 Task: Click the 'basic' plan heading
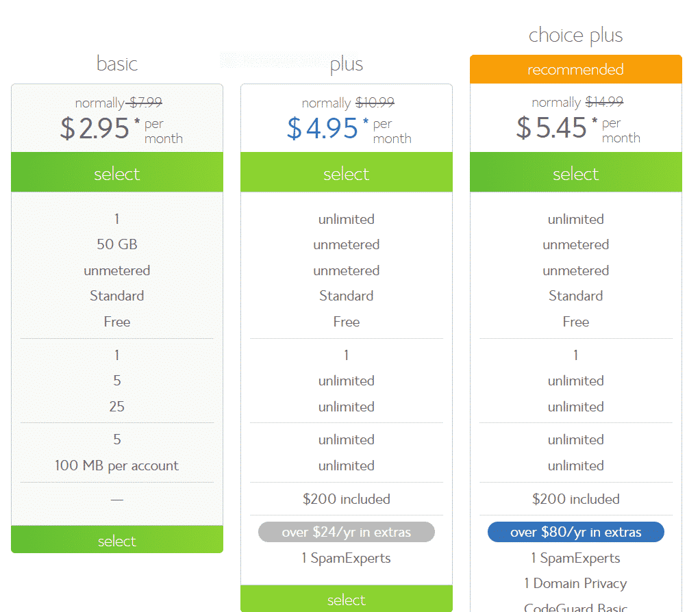[x=117, y=64]
